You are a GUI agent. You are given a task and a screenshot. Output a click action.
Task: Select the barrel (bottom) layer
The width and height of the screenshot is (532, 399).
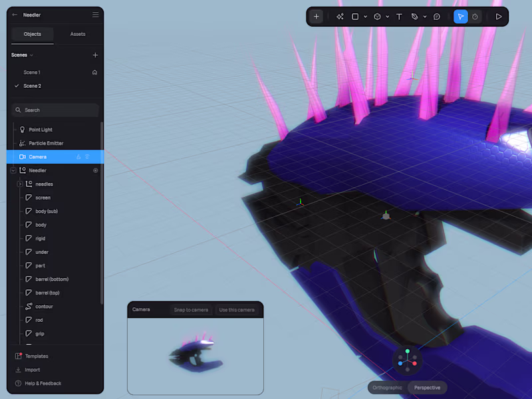(52, 279)
